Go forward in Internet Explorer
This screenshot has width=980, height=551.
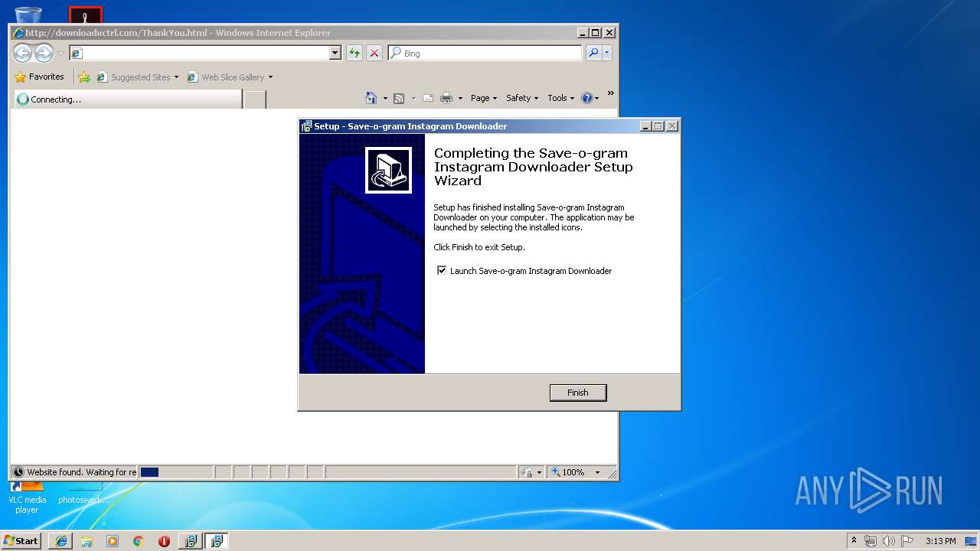point(44,53)
